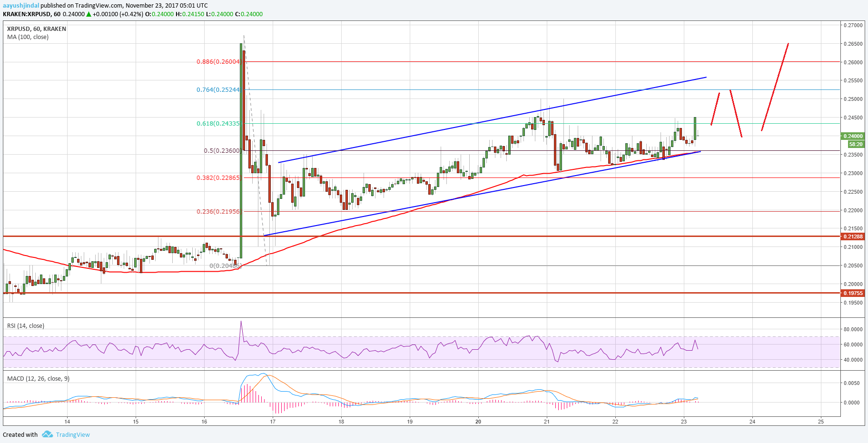Click the 0(0.20486) Fibonacci base label
Image resolution: width=868 pixels, height=443 pixels.
coord(225,266)
